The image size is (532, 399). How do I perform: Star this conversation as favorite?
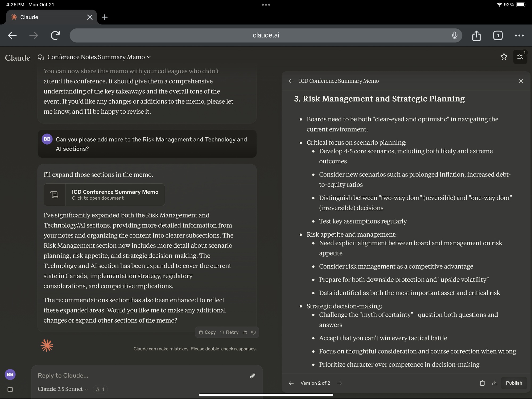tap(504, 57)
